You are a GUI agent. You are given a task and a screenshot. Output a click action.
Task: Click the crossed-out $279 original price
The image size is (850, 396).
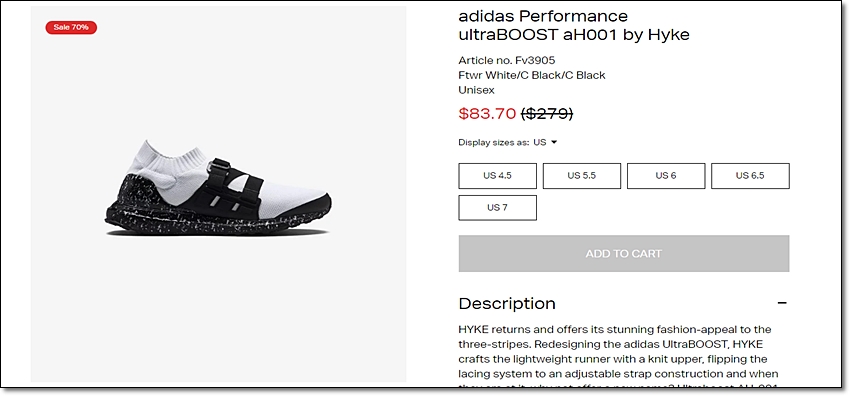point(547,114)
